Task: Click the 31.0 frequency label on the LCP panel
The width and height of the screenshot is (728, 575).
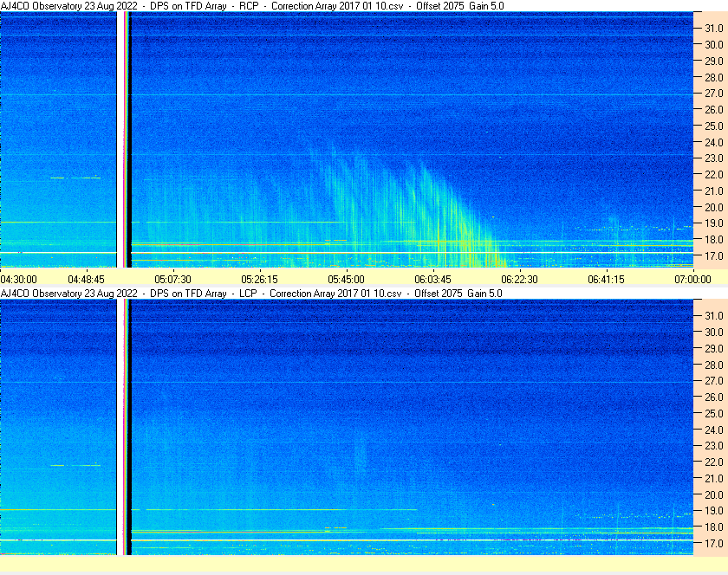Action: (714, 315)
